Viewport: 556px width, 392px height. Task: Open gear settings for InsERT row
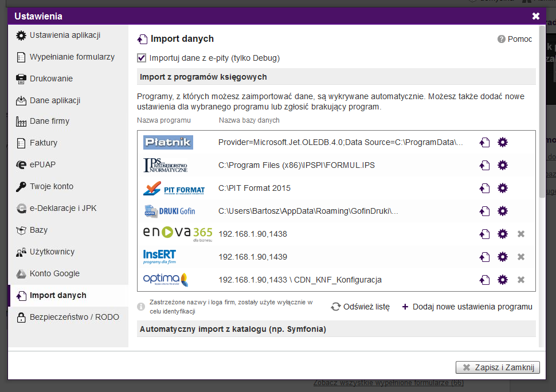coord(503,257)
